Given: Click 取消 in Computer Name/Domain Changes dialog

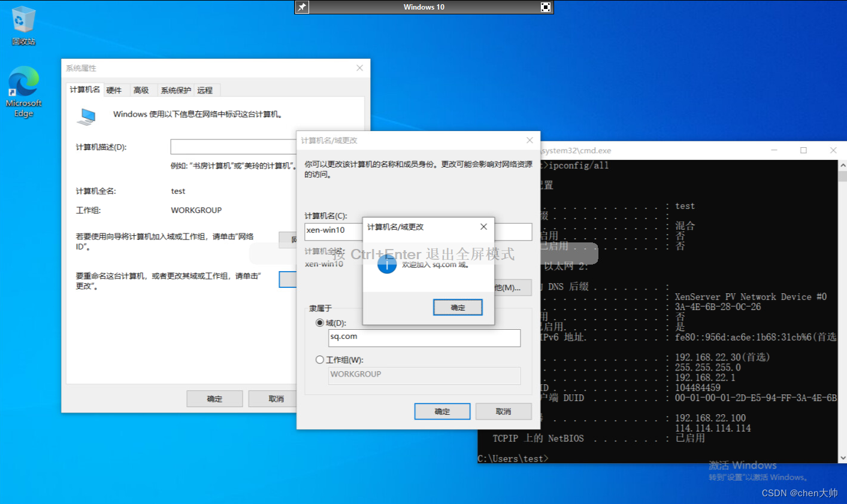Looking at the screenshot, I should click(x=503, y=411).
